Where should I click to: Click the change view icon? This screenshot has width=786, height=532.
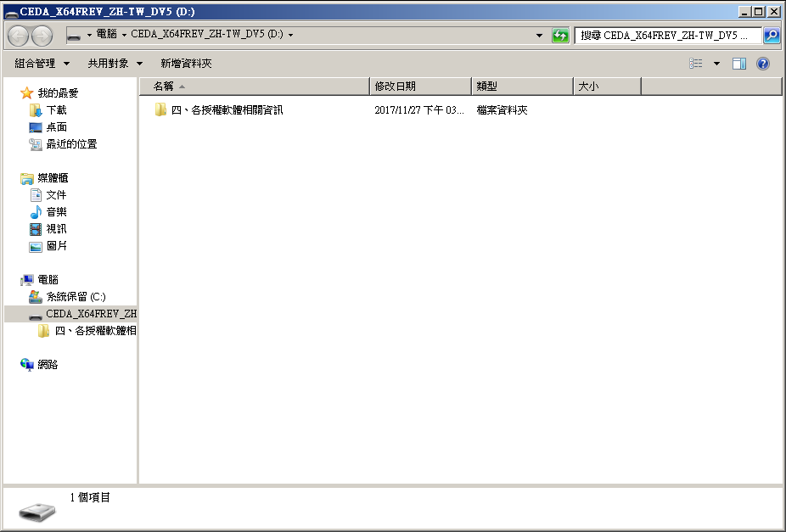pyautogui.click(x=696, y=64)
